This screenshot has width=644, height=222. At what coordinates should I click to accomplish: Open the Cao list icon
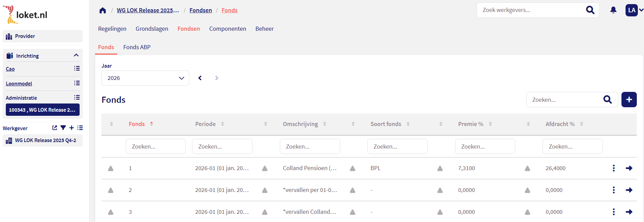point(77,69)
